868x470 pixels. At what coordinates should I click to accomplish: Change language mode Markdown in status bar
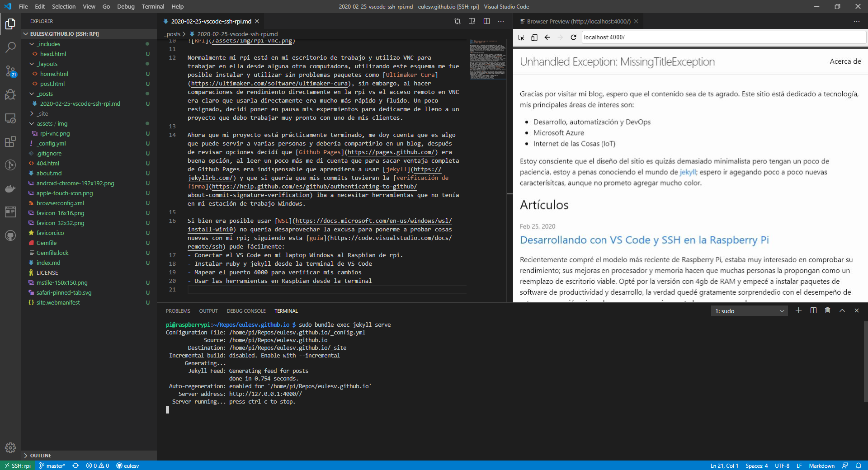click(821, 465)
